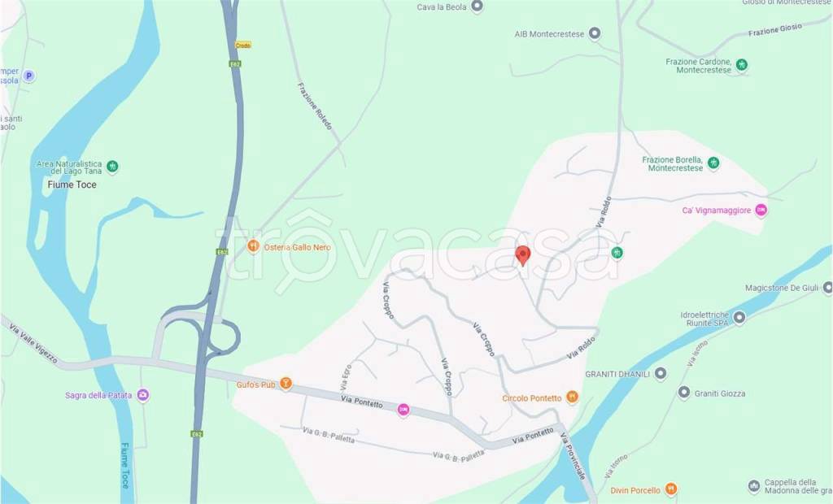Click the Cava la Beola marker icon
The height and width of the screenshot is (504, 833).
point(477,7)
